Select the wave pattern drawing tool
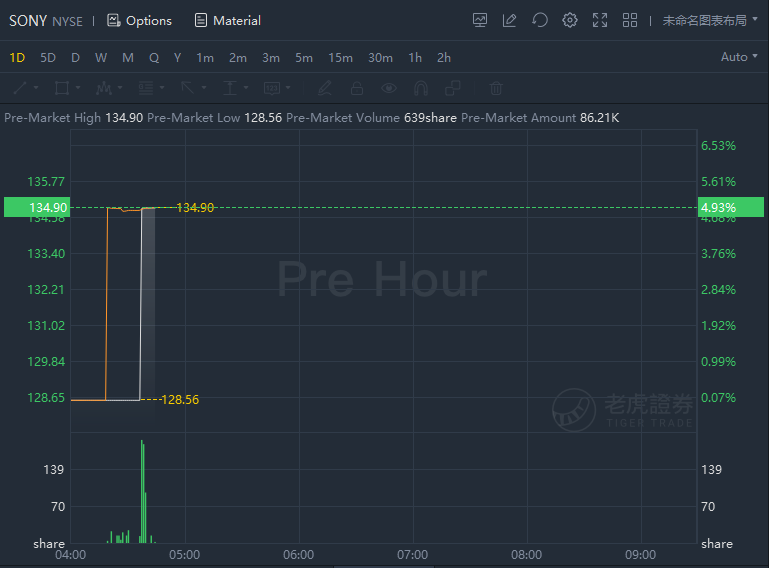Image resolution: width=769 pixels, height=568 pixels. [103, 88]
